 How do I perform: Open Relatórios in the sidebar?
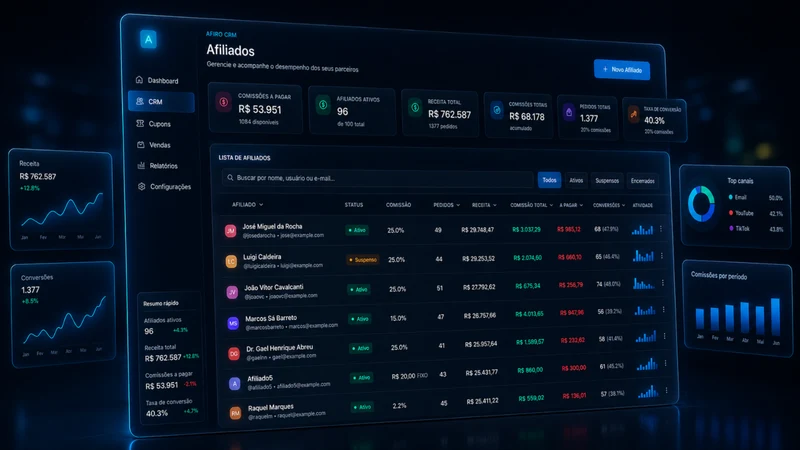158,166
